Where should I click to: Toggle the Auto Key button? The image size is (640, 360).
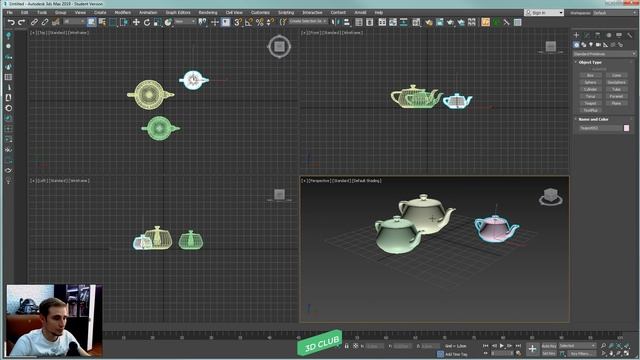coord(549,346)
